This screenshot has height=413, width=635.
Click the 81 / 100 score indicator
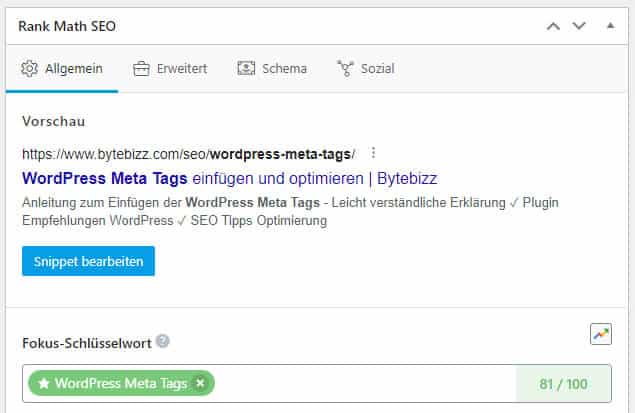(563, 383)
